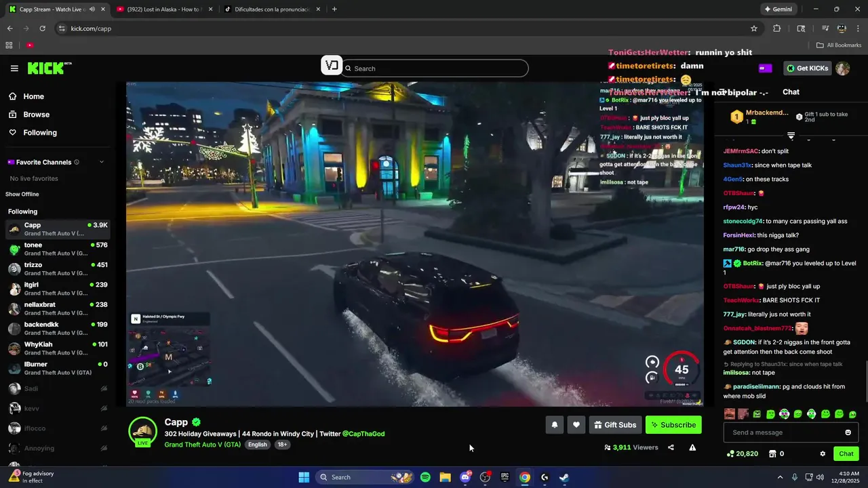The image size is (868, 488).
Task: Click the heart follow icon beside Gift Subs
Action: 576,425
